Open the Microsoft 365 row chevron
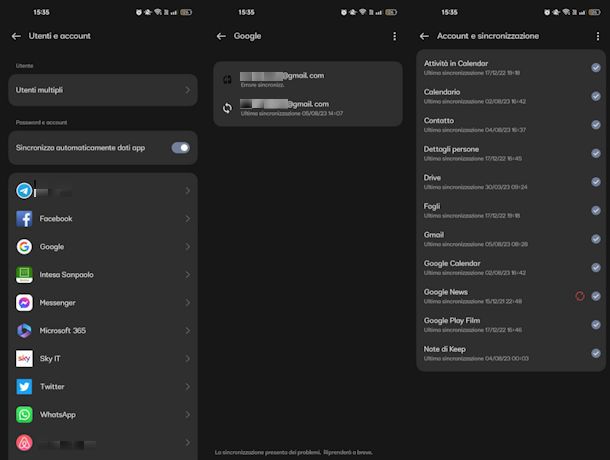Image resolution: width=610 pixels, height=460 pixels. [188, 331]
